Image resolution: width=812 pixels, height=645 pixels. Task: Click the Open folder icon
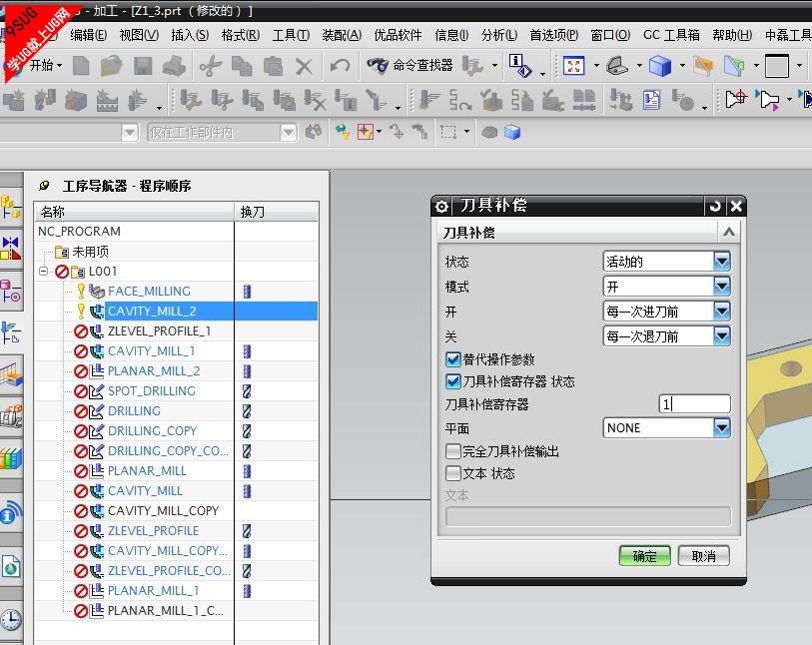(111, 66)
